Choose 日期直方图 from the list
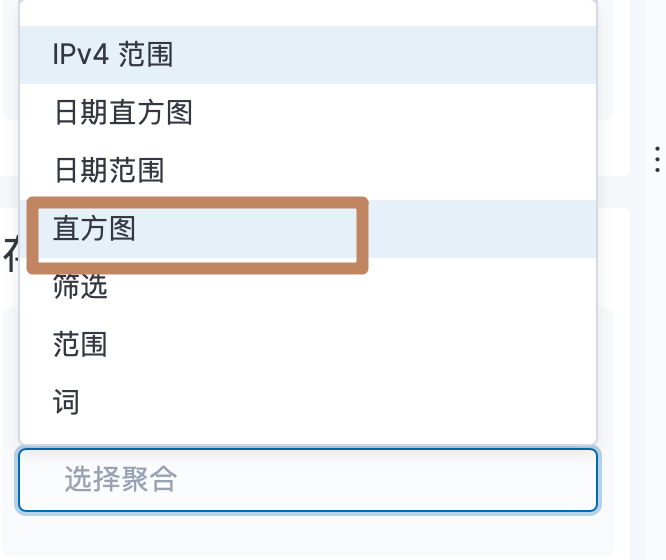 [x=308, y=113]
